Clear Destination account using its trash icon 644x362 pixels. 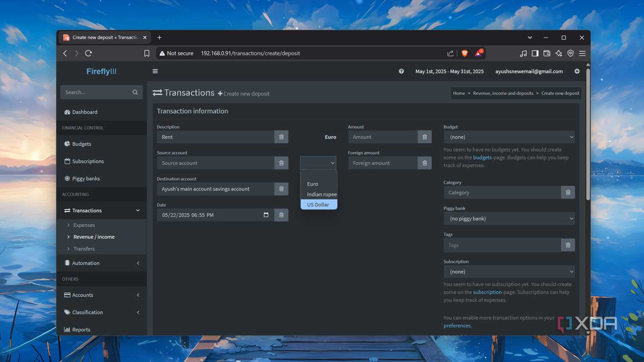point(281,189)
